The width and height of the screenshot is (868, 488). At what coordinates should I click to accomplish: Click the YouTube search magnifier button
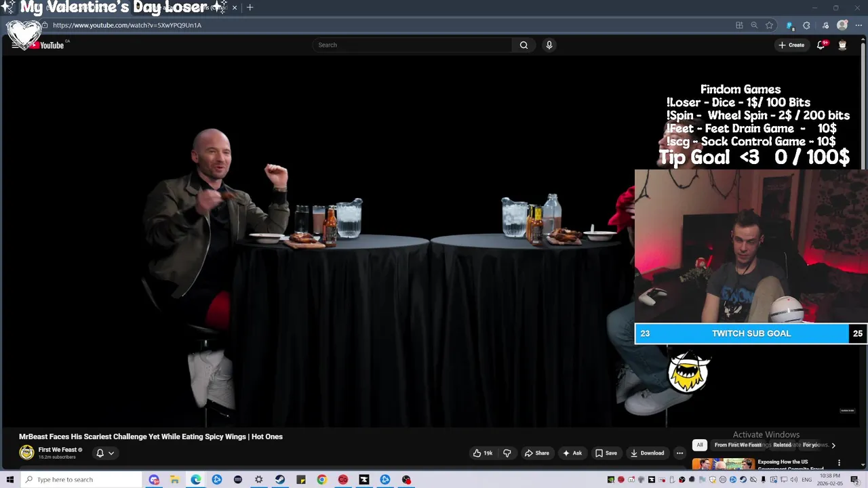click(524, 45)
